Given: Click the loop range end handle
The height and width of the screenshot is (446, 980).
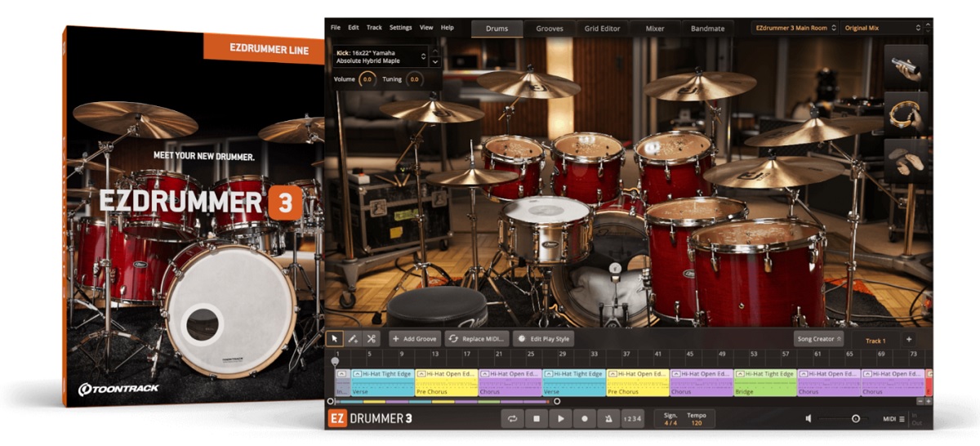Looking at the screenshot, I should pos(557,401).
